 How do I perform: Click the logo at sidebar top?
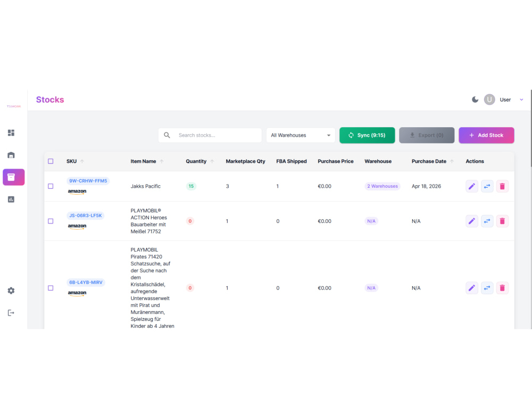14,106
